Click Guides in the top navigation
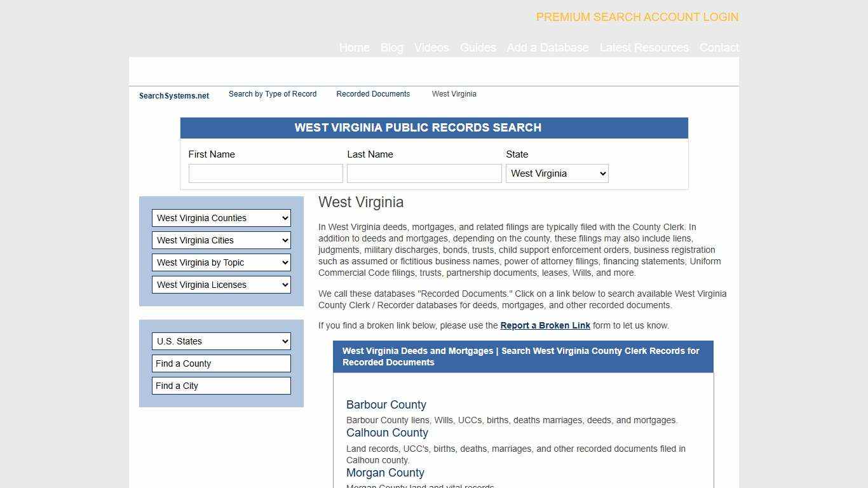The image size is (868, 488). [478, 48]
